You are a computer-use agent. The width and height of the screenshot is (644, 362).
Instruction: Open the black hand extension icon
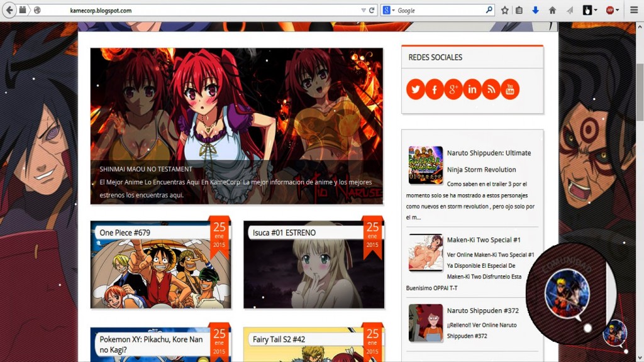tap(587, 10)
